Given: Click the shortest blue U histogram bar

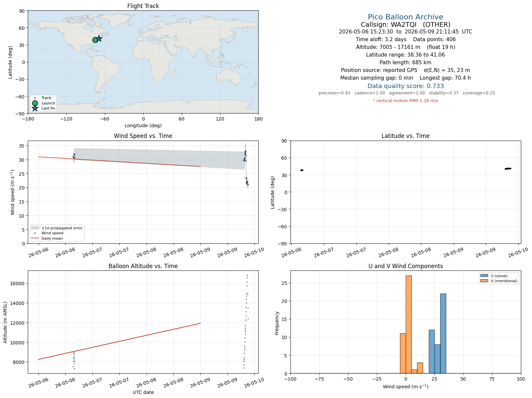Looking at the screenshot, I should 438,359.
